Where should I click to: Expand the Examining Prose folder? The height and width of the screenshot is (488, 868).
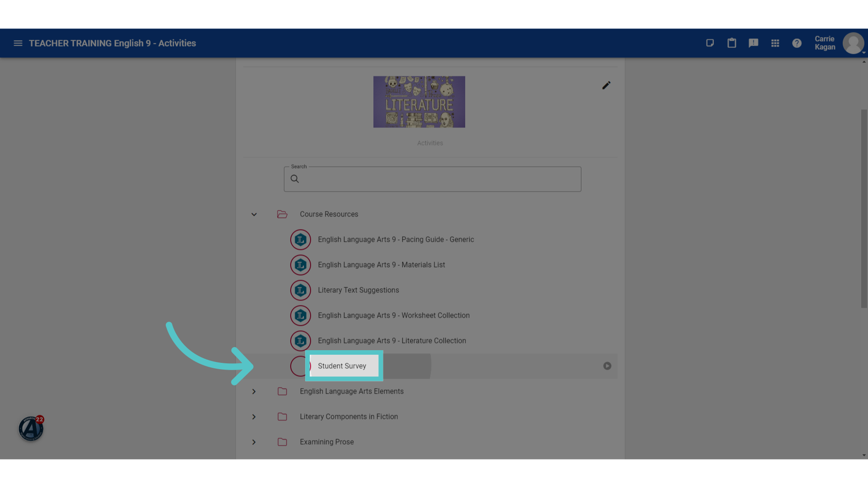[x=254, y=442]
